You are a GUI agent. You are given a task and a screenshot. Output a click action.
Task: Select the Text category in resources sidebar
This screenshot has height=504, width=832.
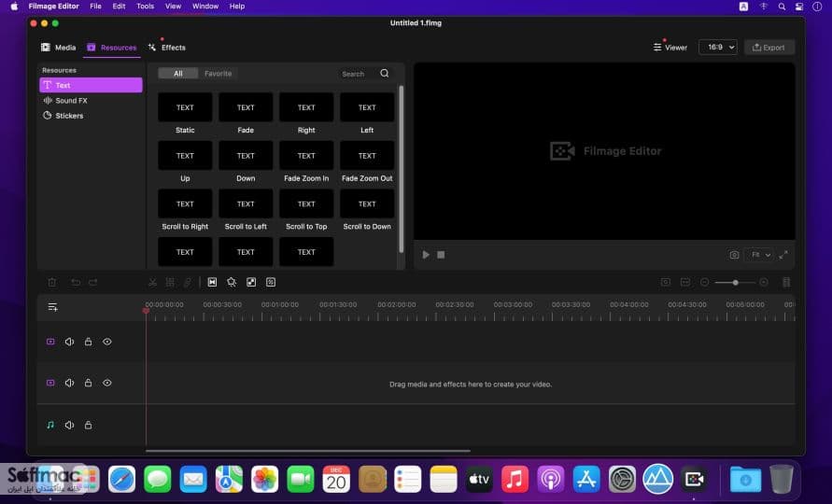pos(91,85)
